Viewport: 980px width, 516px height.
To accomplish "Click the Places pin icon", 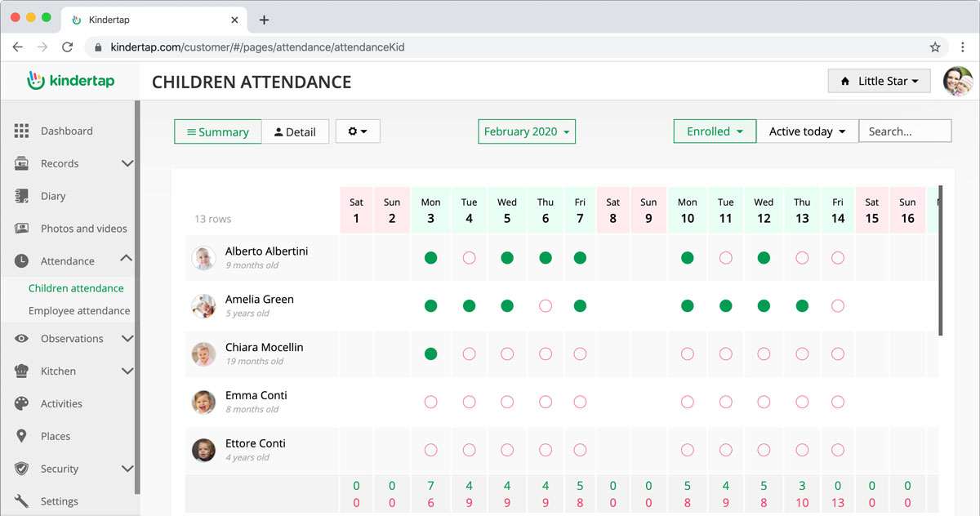I will (22, 436).
